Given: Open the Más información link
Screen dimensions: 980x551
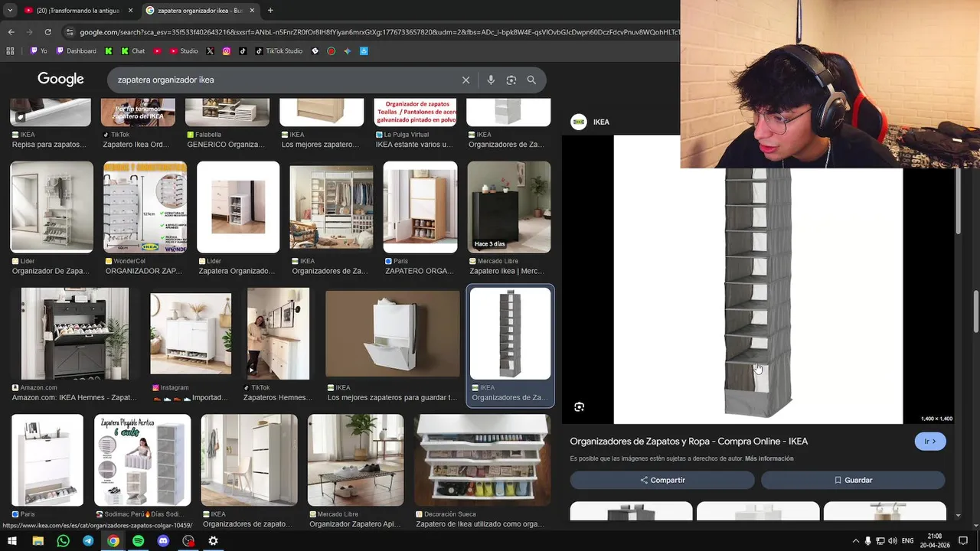Looking at the screenshot, I should [x=769, y=458].
